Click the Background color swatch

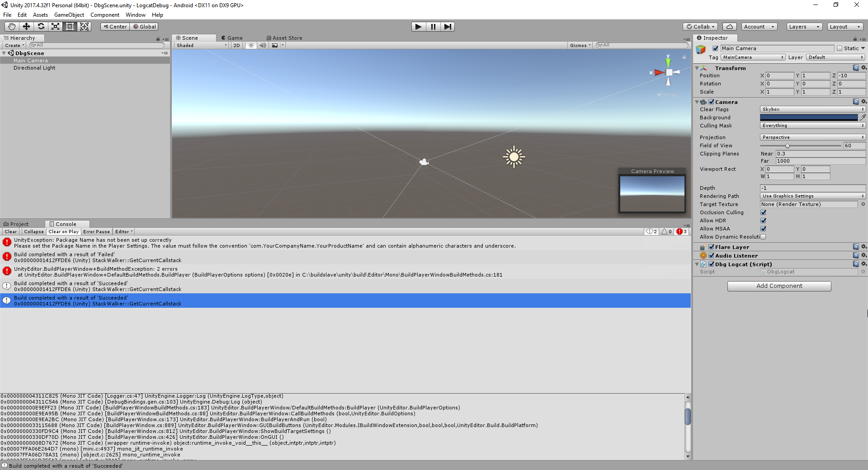coord(809,117)
